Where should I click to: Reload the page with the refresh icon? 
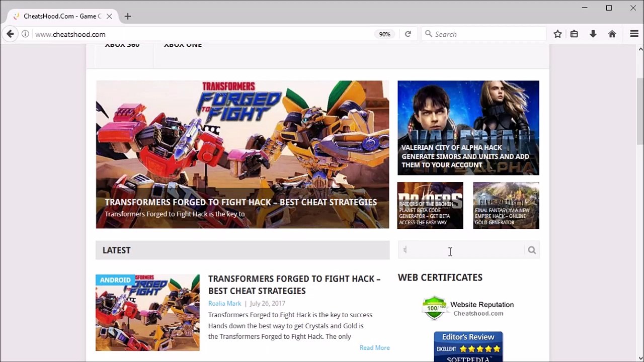(408, 34)
